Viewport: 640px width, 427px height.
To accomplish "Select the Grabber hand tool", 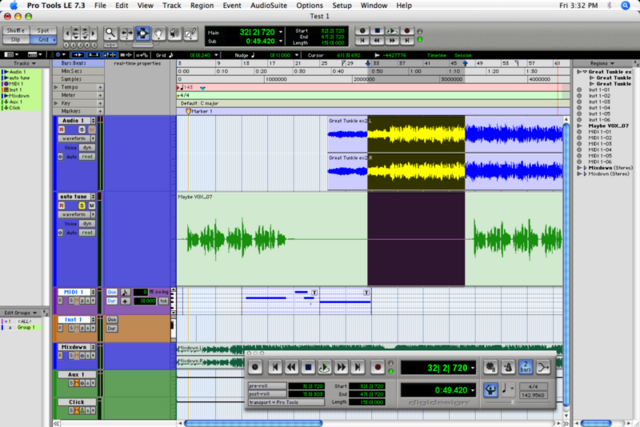I will point(158,33).
